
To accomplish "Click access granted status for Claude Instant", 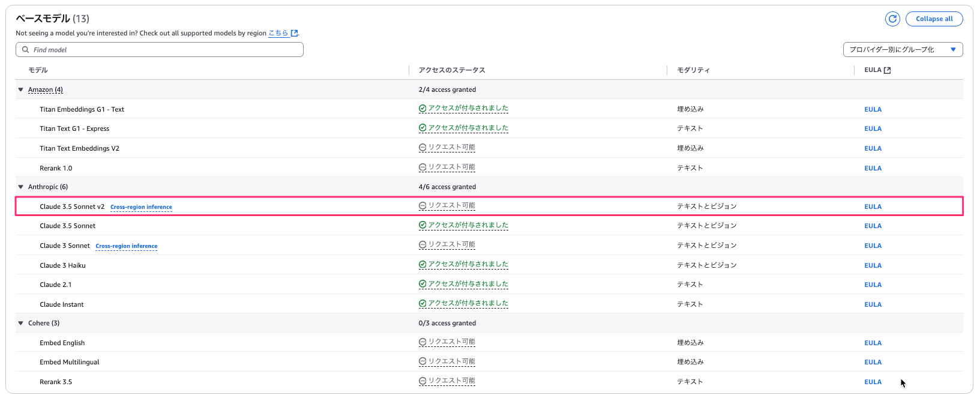I will point(463,304).
